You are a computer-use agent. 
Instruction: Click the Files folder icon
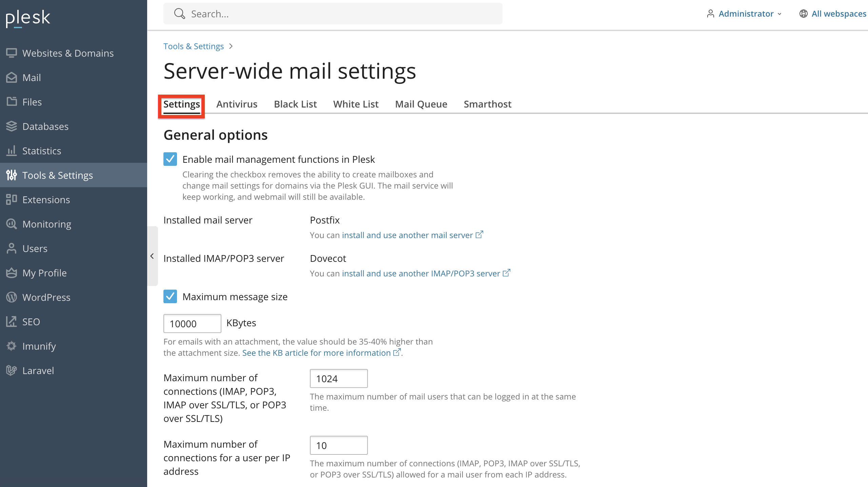tap(12, 102)
